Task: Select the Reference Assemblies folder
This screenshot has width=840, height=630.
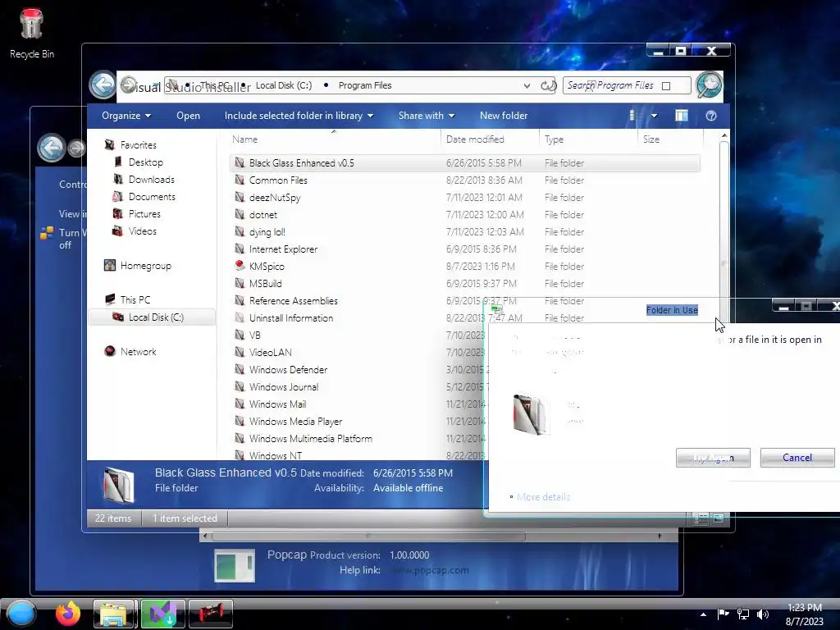Action: [293, 300]
